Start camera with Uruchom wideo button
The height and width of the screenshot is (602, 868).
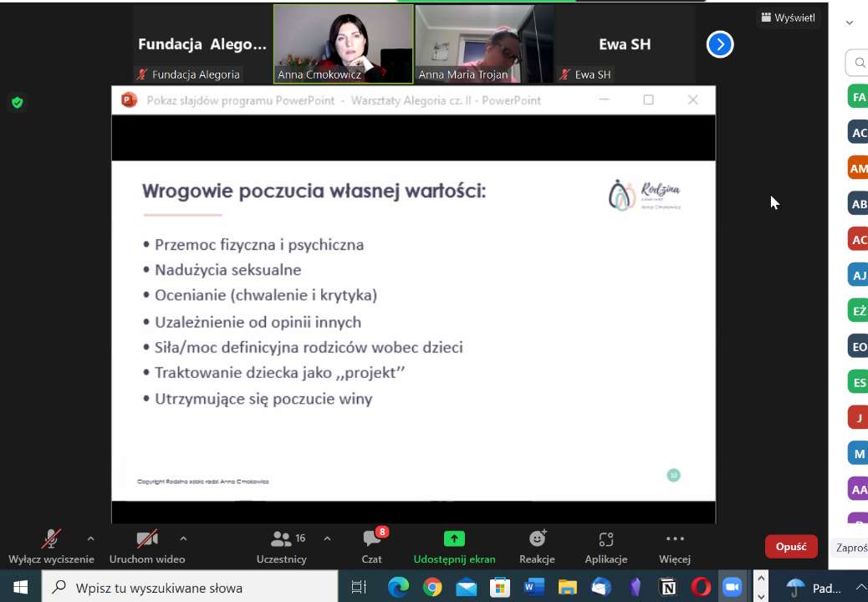[147, 539]
